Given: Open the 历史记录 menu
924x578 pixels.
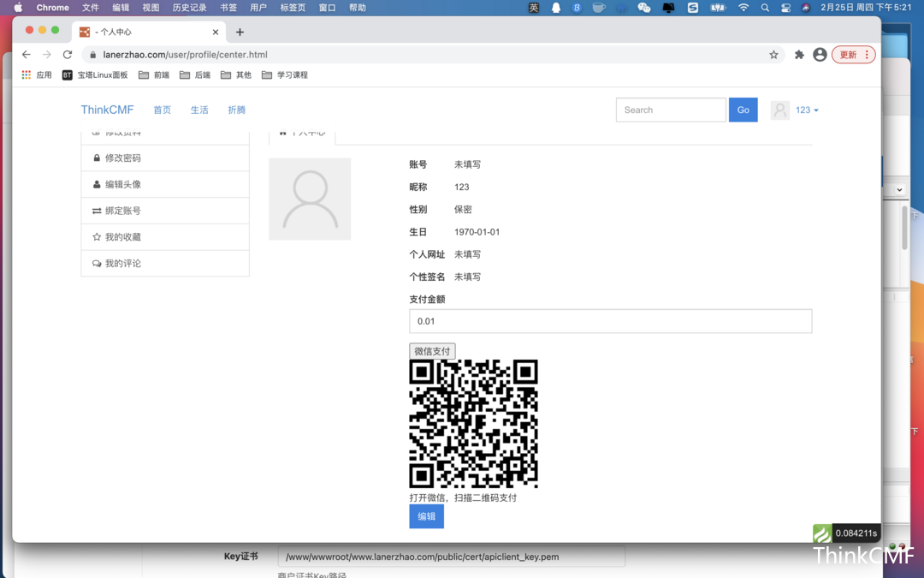Looking at the screenshot, I should coord(189,8).
